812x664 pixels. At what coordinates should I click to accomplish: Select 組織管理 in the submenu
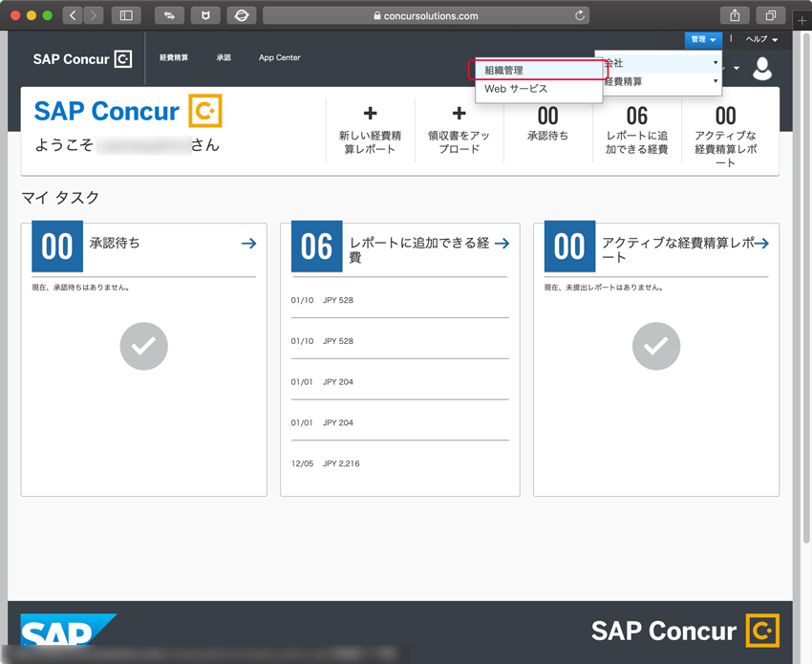pos(539,70)
